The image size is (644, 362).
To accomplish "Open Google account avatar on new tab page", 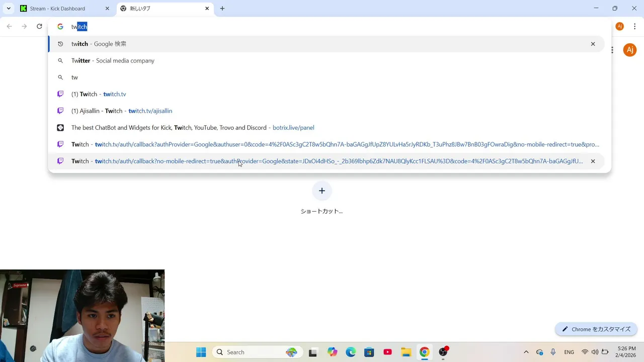I will pos(630,50).
